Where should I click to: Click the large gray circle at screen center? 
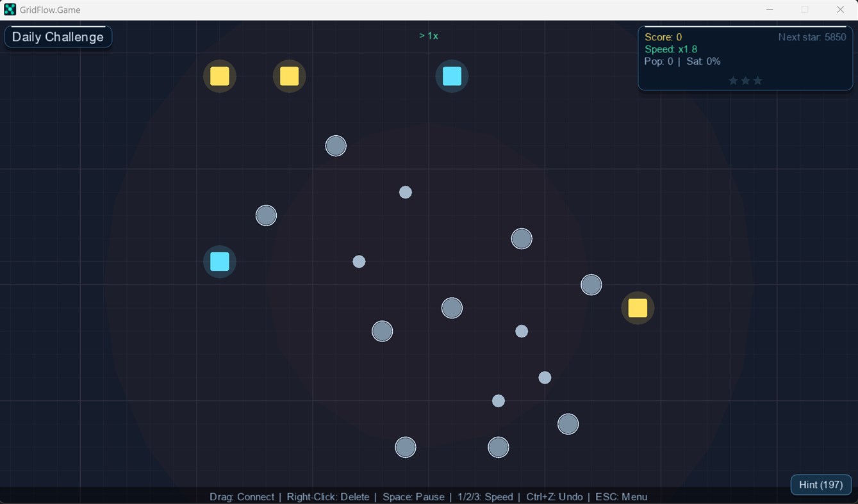click(x=452, y=308)
